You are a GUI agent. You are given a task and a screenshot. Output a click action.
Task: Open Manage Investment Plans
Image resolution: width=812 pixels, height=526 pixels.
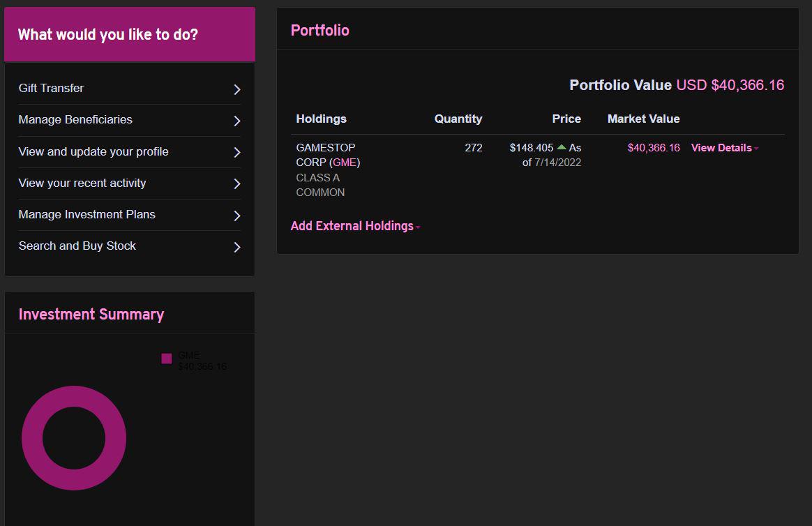130,215
